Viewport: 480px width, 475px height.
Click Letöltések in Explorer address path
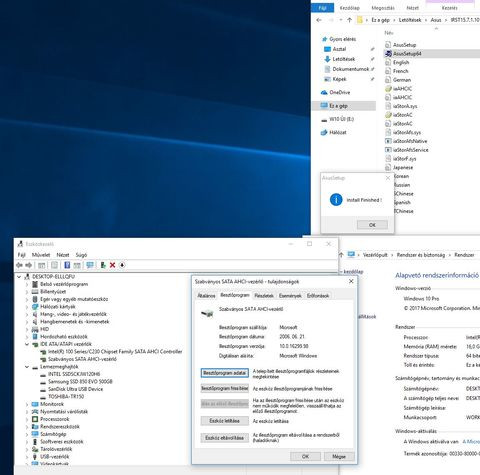[x=410, y=20]
